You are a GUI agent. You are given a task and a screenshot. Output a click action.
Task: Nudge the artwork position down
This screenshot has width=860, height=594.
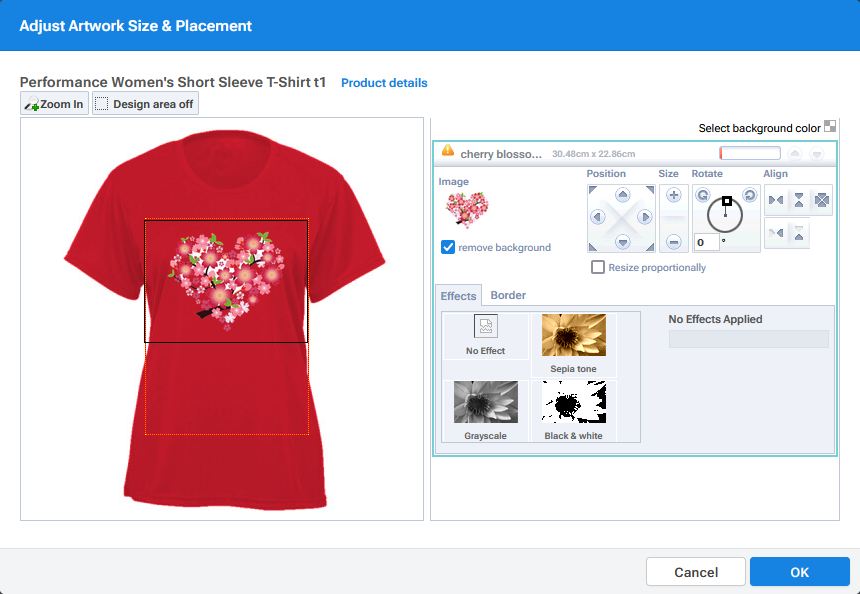click(x=622, y=241)
